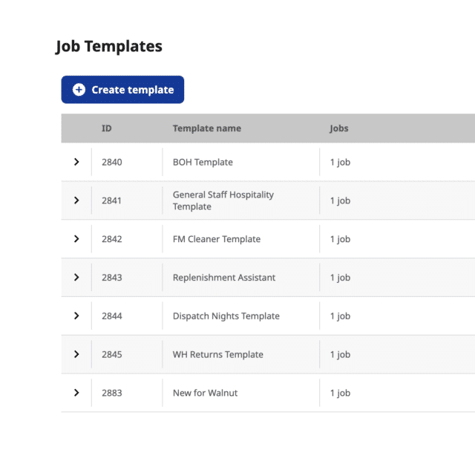Click the WH Returns Template name
Screen dimensions: 475x476
click(x=217, y=354)
